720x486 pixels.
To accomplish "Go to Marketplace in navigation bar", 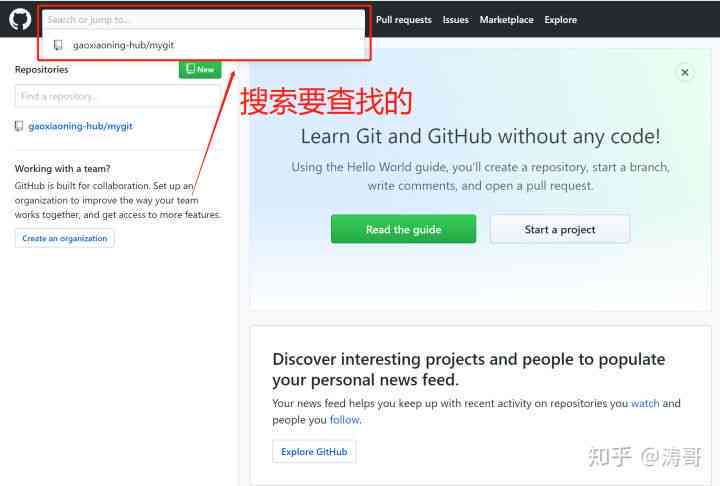I will click(x=506, y=20).
